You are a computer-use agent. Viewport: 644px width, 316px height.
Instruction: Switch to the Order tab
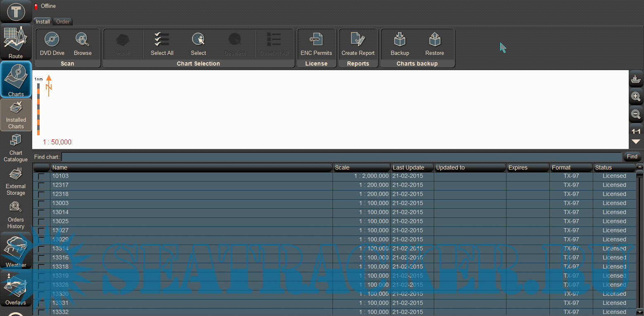pos(63,21)
